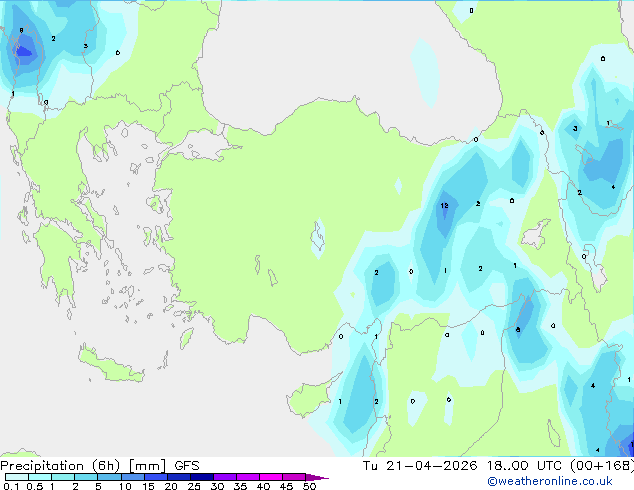The width and height of the screenshot is (634, 490).
Task: Click the "12" precipitation value on map
Action: (444, 205)
